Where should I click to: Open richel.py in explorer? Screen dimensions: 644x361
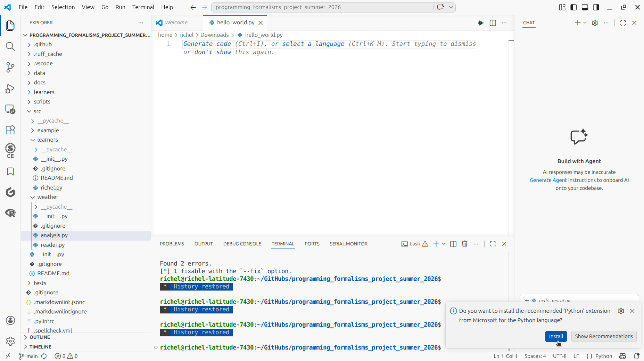(86, 188)
